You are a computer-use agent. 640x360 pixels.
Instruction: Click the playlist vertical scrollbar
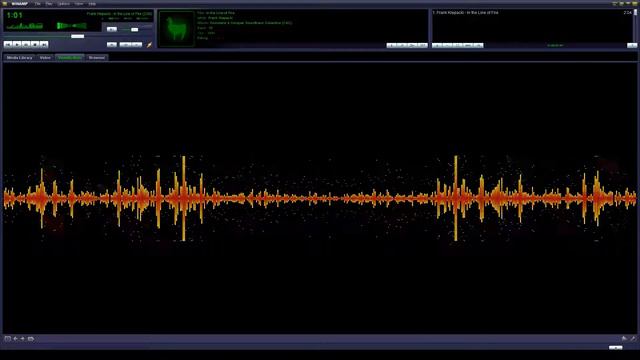tap(635, 25)
